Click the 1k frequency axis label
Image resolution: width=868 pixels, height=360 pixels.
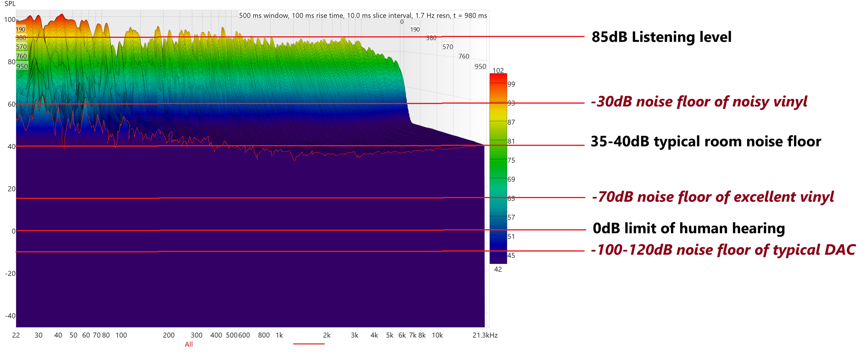pyautogui.click(x=279, y=335)
